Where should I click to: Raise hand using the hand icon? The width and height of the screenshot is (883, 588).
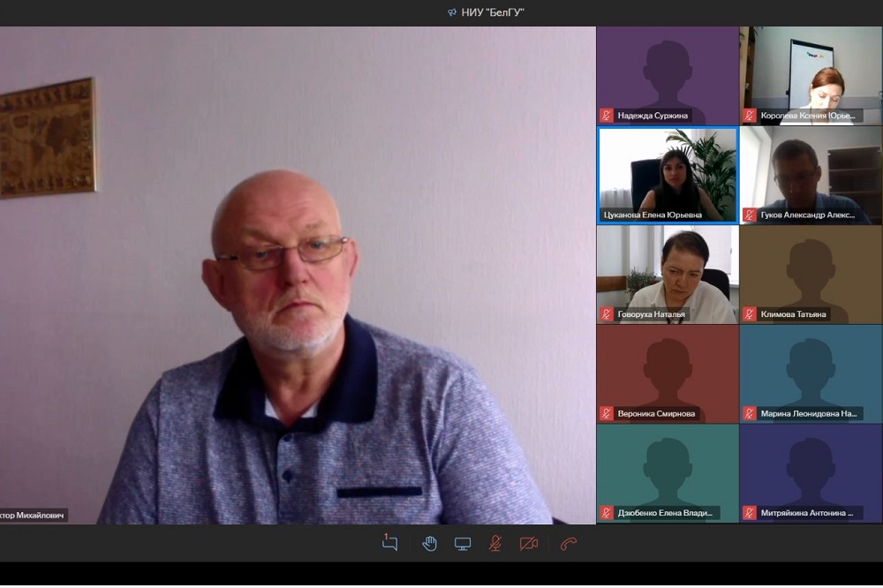(x=430, y=543)
